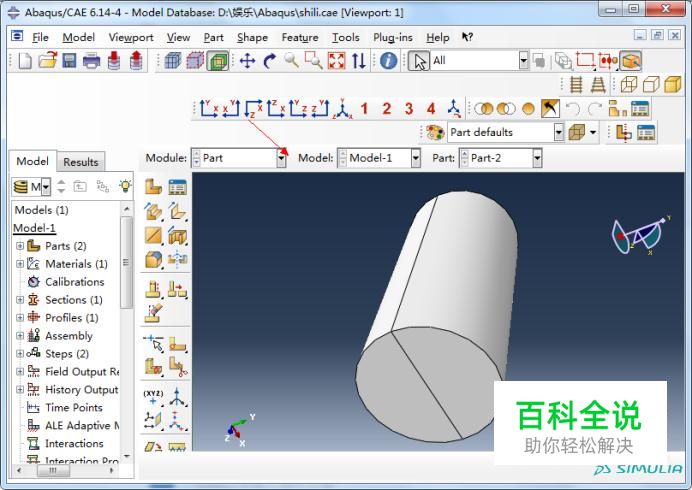
Task: Expand the Steps (2) tree node
Action: pyautogui.click(x=20, y=354)
